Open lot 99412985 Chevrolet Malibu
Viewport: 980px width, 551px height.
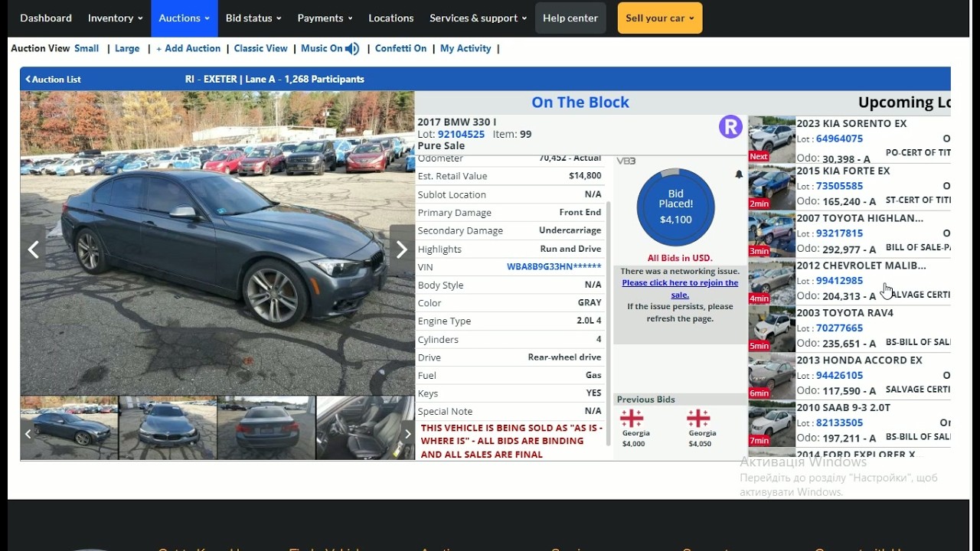(x=839, y=281)
